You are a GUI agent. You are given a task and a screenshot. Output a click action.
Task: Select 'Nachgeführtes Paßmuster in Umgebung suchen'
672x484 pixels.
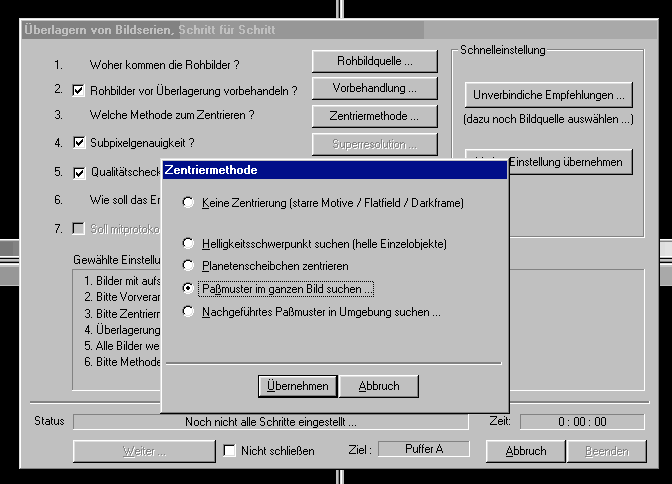point(188,312)
